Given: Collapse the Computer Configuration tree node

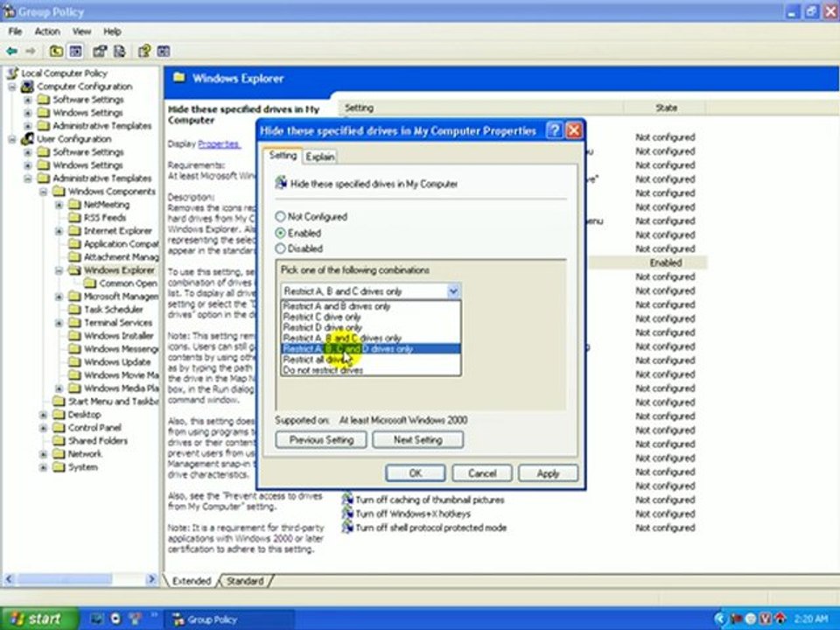Looking at the screenshot, I should coord(11,87).
